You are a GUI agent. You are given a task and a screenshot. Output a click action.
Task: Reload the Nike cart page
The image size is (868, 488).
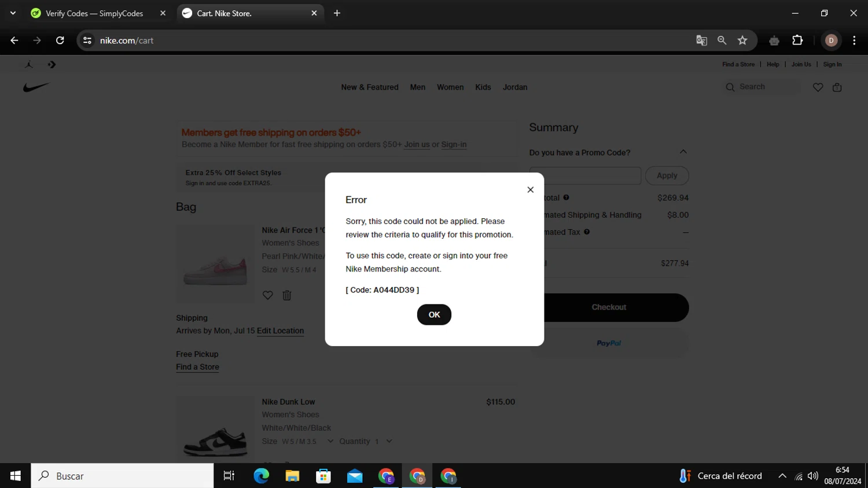(x=60, y=41)
